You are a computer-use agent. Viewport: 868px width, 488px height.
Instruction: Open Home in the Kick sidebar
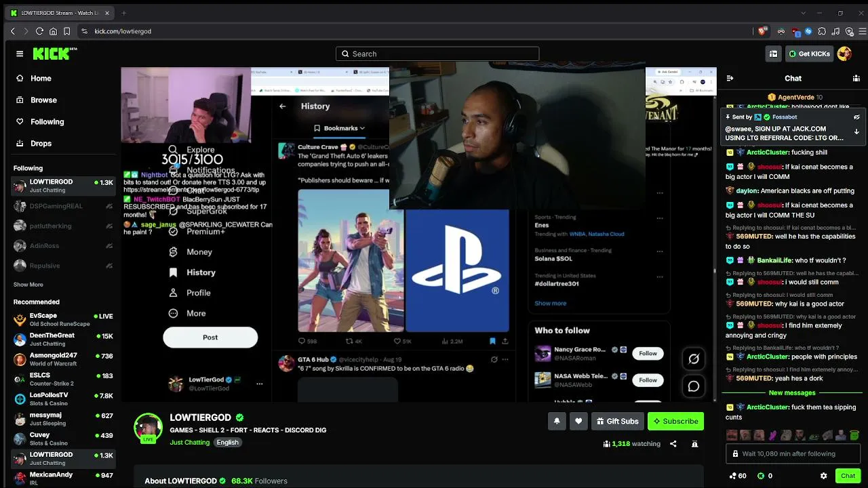click(41, 78)
